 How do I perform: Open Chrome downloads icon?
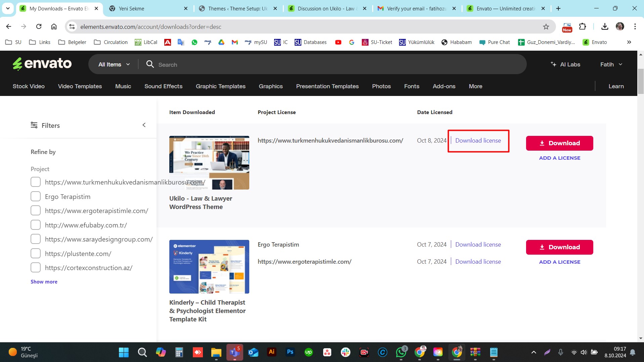(605, 27)
